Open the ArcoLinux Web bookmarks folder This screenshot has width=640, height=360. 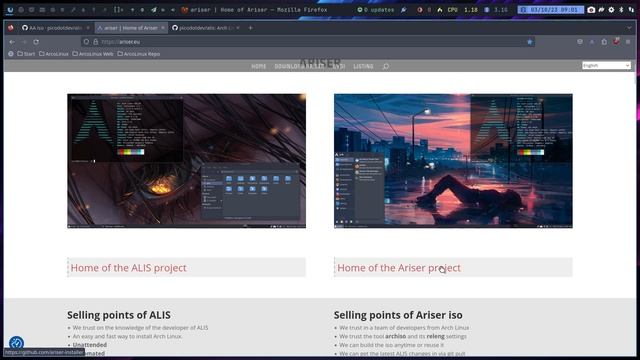93,53
